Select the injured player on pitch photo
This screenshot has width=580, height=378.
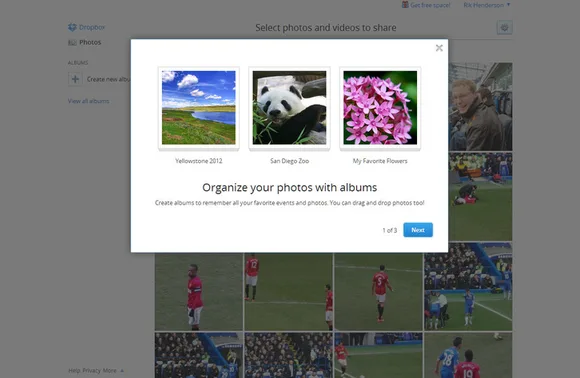tap(480, 197)
